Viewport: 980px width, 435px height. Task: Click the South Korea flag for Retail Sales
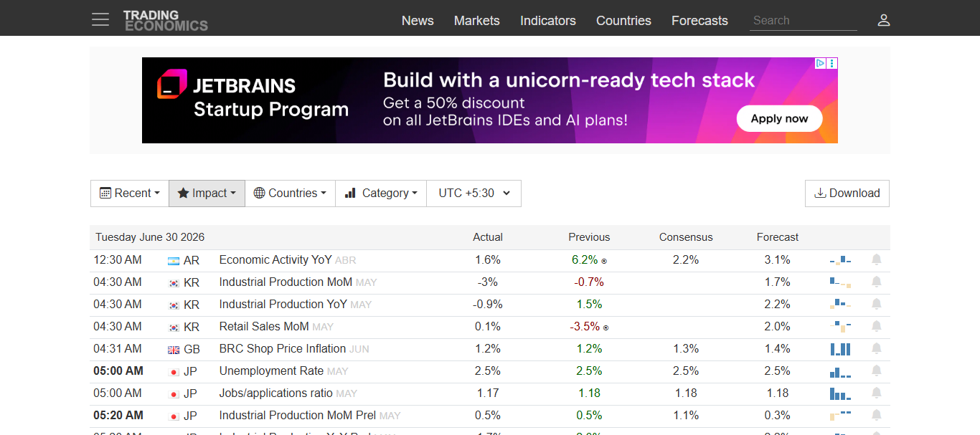tap(174, 327)
